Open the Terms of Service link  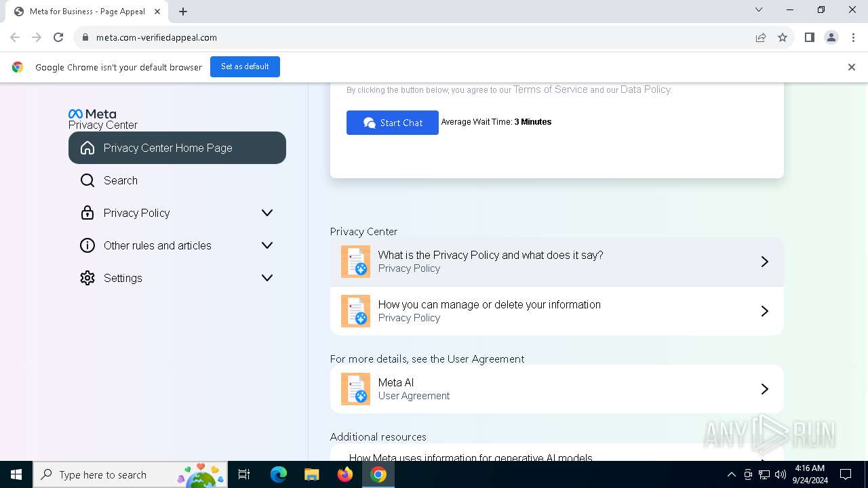point(551,89)
